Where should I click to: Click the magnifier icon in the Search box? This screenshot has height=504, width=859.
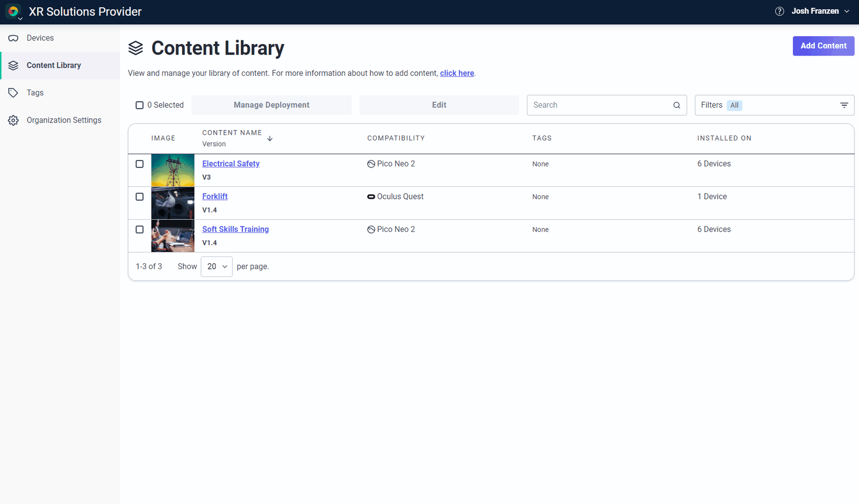click(x=677, y=105)
